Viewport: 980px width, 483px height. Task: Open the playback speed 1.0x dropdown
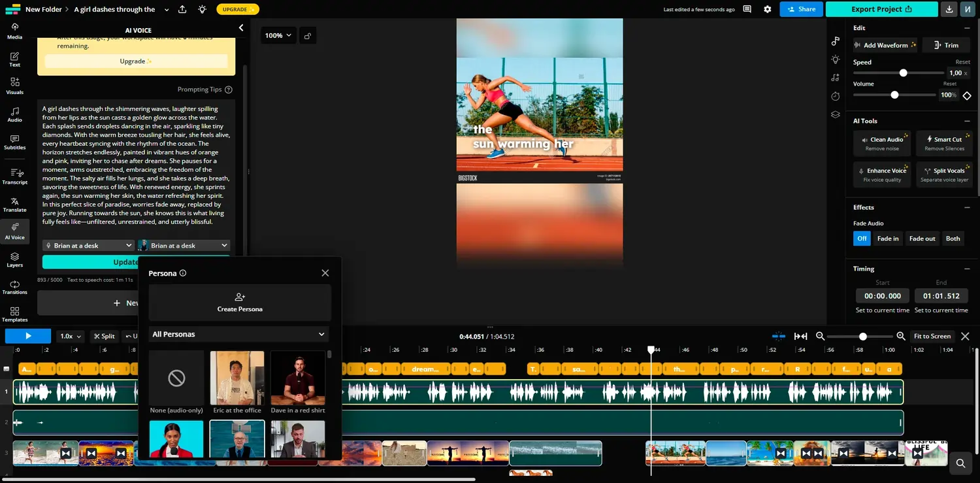pyautogui.click(x=71, y=336)
